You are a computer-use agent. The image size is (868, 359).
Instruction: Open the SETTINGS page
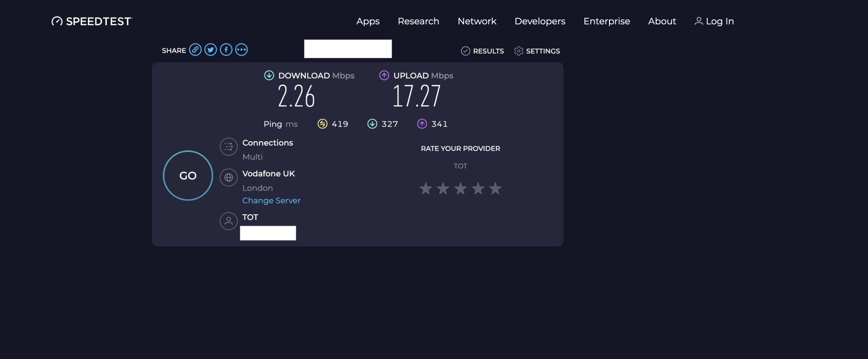[543, 51]
